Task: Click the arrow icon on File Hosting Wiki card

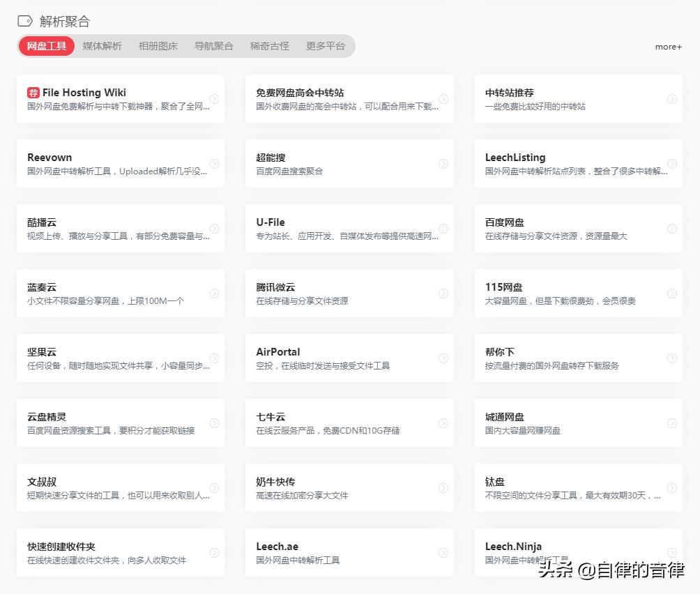Action: coord(214,98)
